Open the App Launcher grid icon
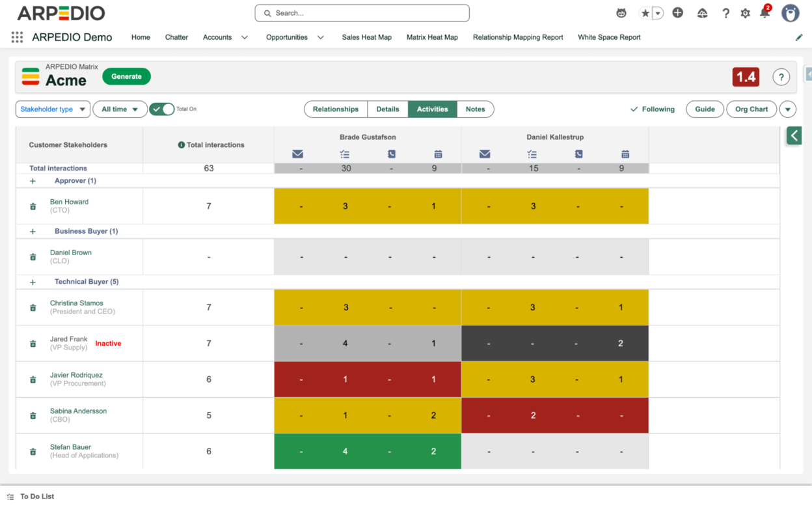 coord(17,38)
